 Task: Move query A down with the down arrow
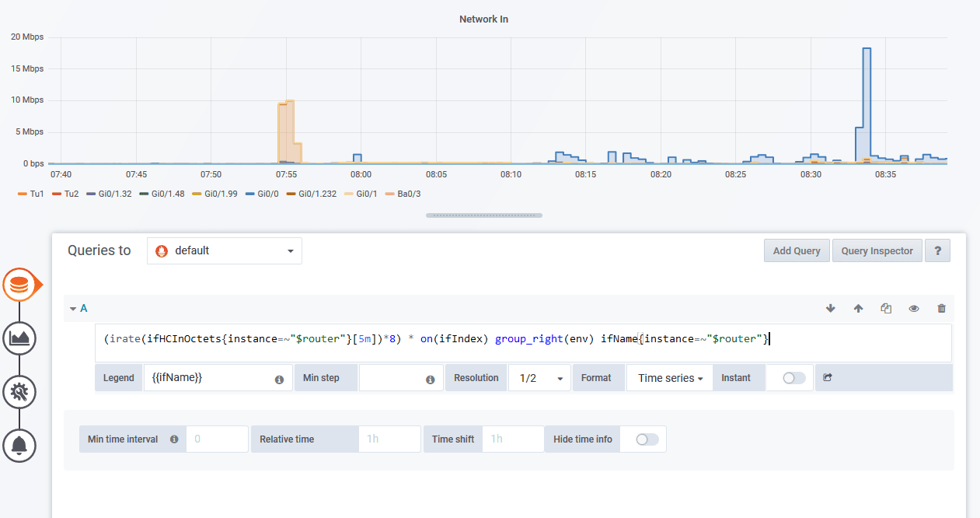830,308
